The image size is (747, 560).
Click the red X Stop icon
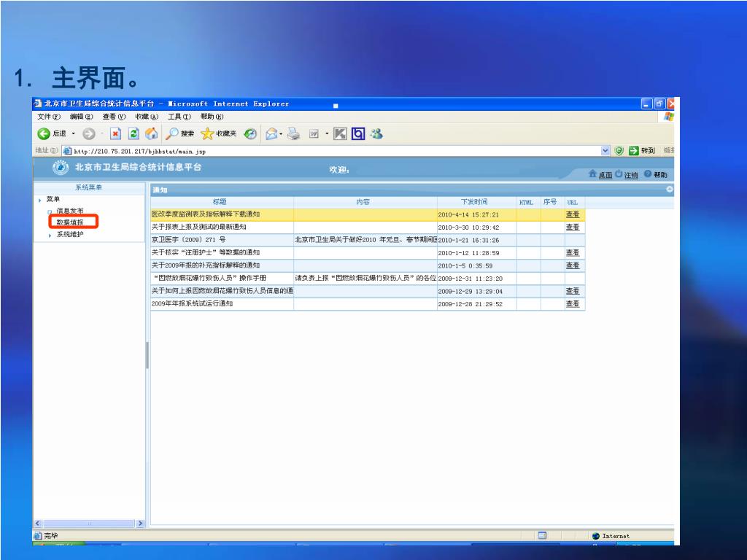point(115,134)
